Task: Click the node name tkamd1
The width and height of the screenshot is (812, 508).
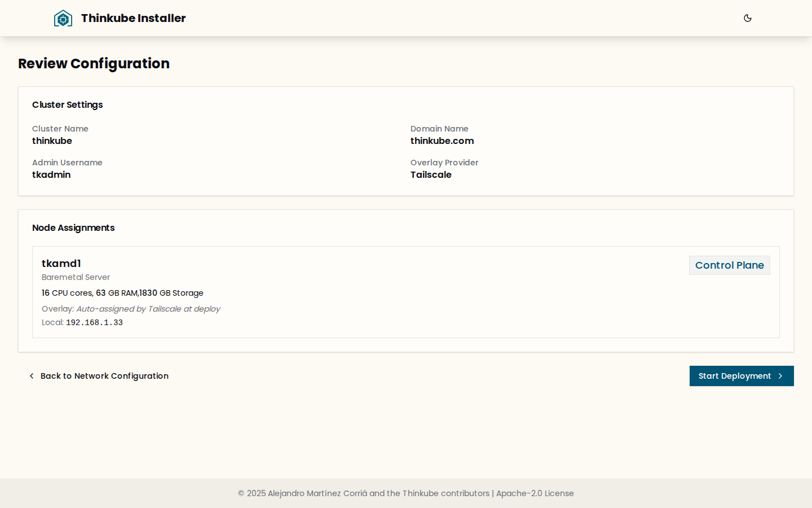Action: point(61,264)
